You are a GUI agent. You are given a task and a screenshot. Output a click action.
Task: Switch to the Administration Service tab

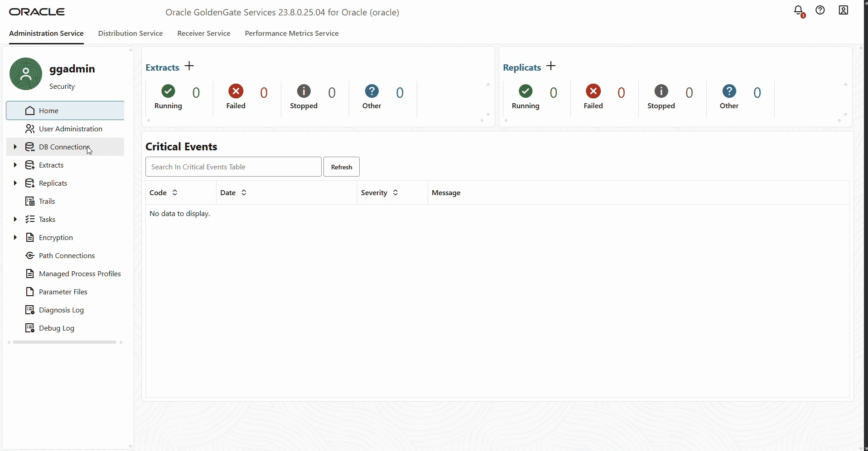[46, 34]
